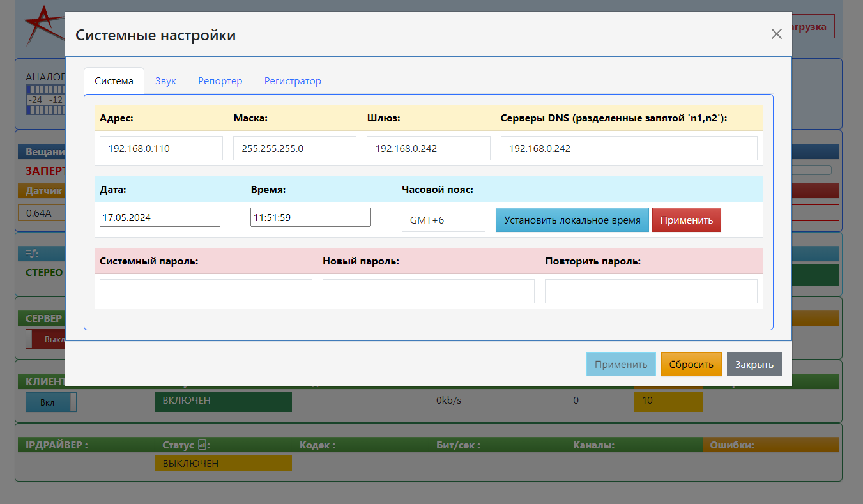Viewport: 863px width, 504px height.
Task: Click the gray Закрыть button
Action: tap(754, 365)
